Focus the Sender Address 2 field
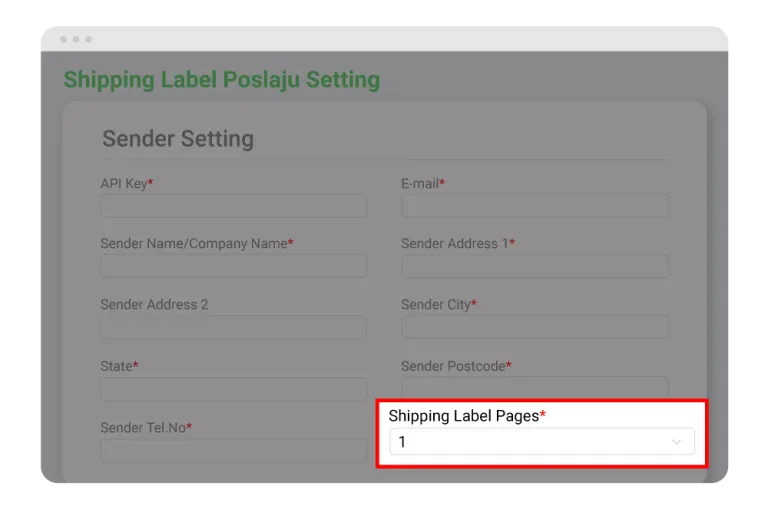This screenshot has width=768, height=509. [x=234, y=327]
